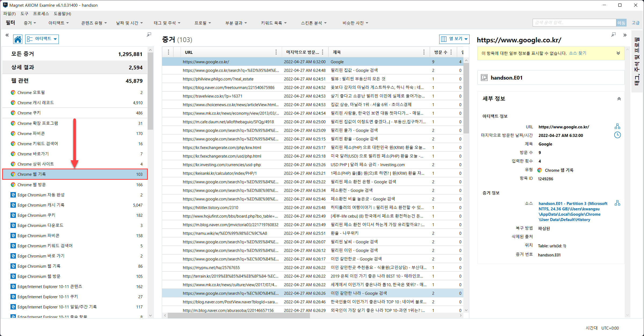644x336 pixels.
Task: Click the UTC+0:00 time zone setting
Action: [x=610, y=328]
